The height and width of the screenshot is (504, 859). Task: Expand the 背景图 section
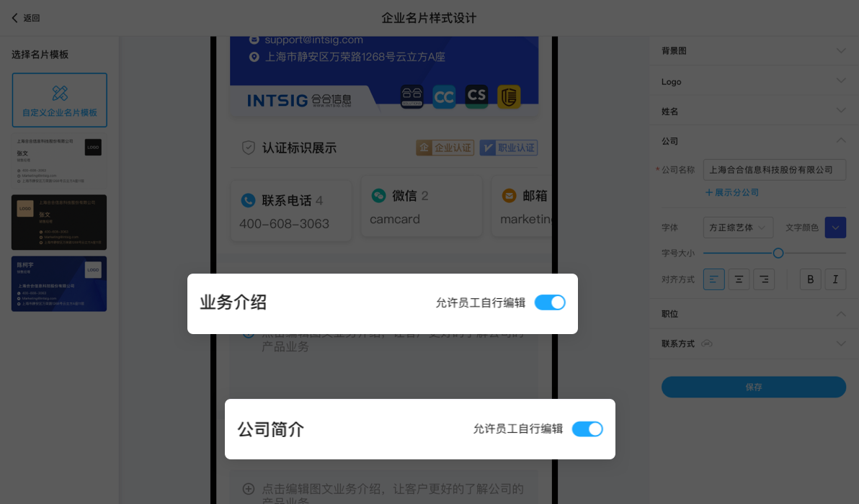tap(754, 51)
